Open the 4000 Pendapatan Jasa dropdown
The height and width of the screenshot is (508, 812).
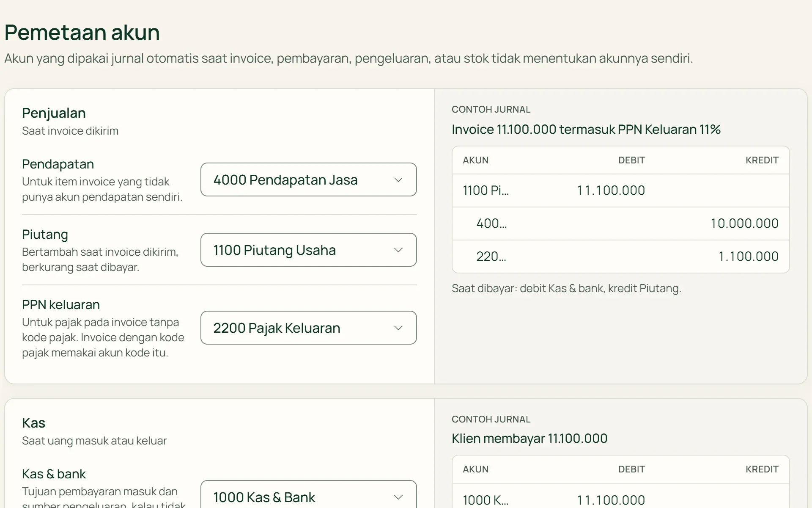pos(308,179)
